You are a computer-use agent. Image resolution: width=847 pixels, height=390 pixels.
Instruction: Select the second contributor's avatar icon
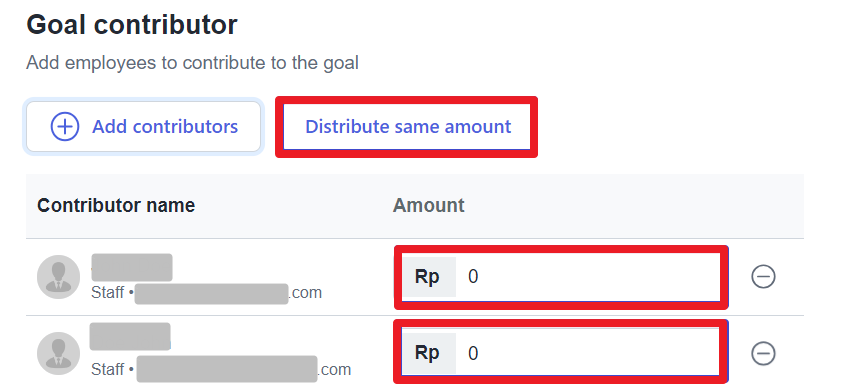tap(58, 353)
